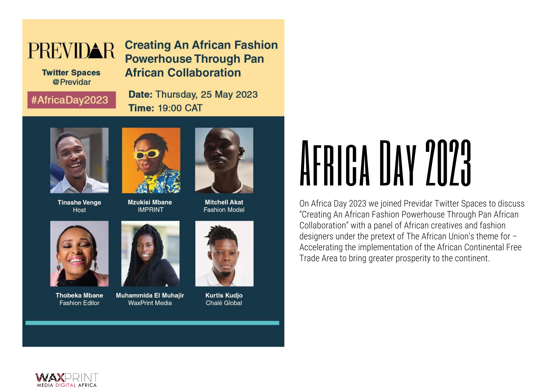Select Mzukisi Mbane's portrait with yellow sunglasses
The image size is (554, 392).
point(151,160)
